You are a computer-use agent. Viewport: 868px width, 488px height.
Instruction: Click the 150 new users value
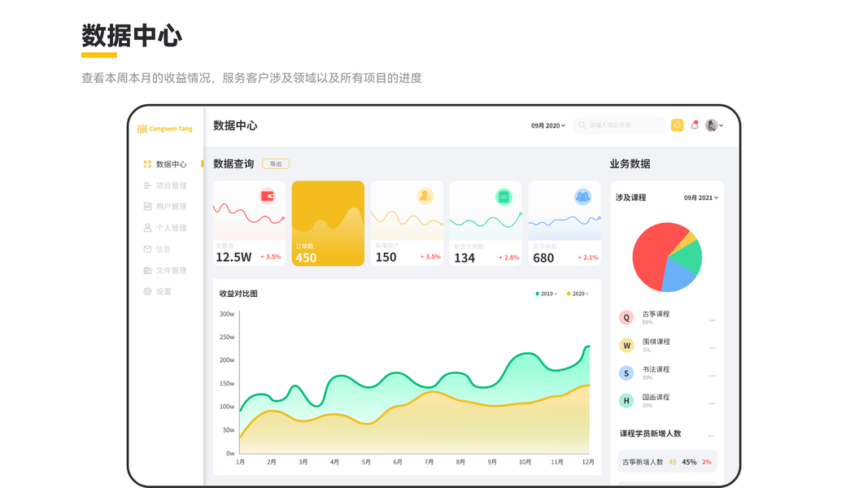pyautogui.click(x=386, y=257)
